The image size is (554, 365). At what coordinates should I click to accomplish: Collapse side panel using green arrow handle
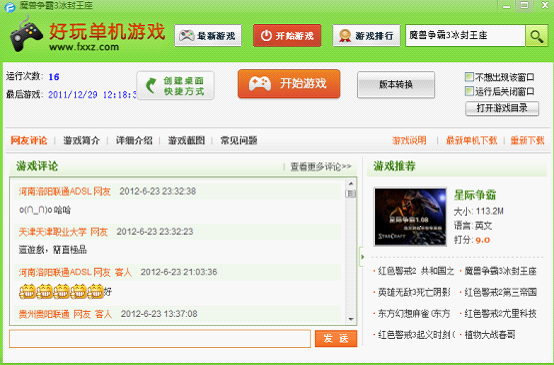click(362, 257)
